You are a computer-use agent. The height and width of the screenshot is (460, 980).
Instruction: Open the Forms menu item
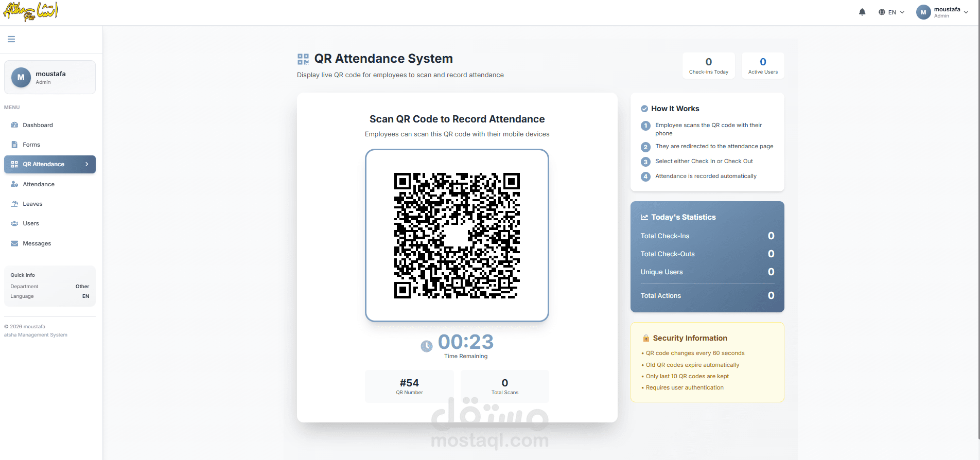pyautogui.click(x=50, y=145)
